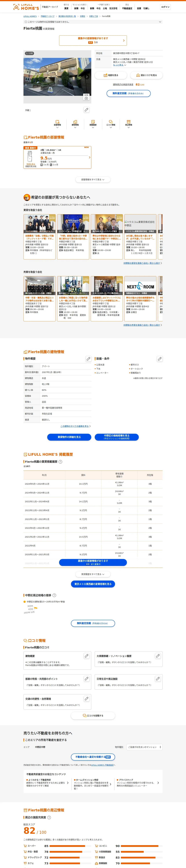This screenshot has height=868, width=186.
Task: Click help icon beside 中野区周辺相場の推移
Action: click(x=54, y=595)
